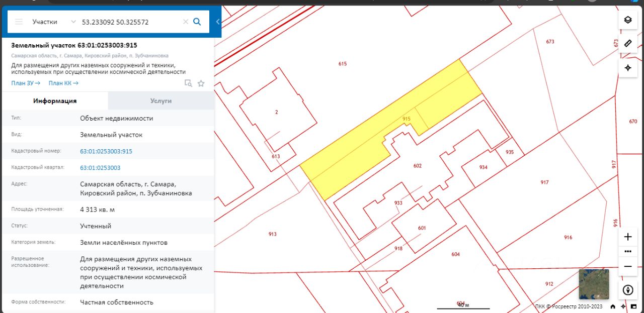The image size is (644, 313).
Task: Open the Участки search type dropdown
Action: [54, 22]
